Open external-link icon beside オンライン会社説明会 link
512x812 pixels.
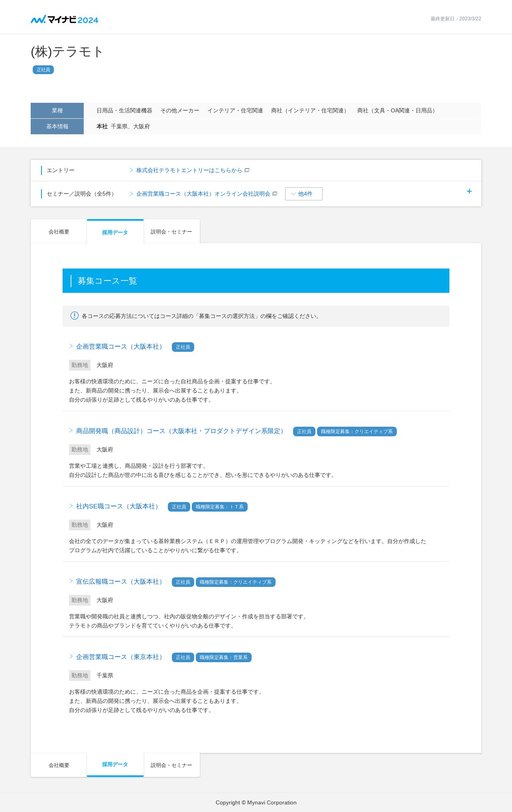click(275, 194)
